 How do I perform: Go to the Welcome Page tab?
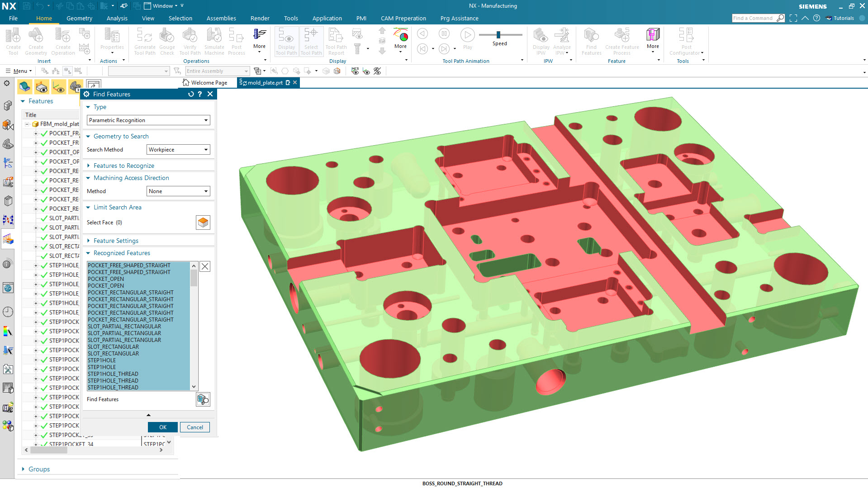point(209,82)
